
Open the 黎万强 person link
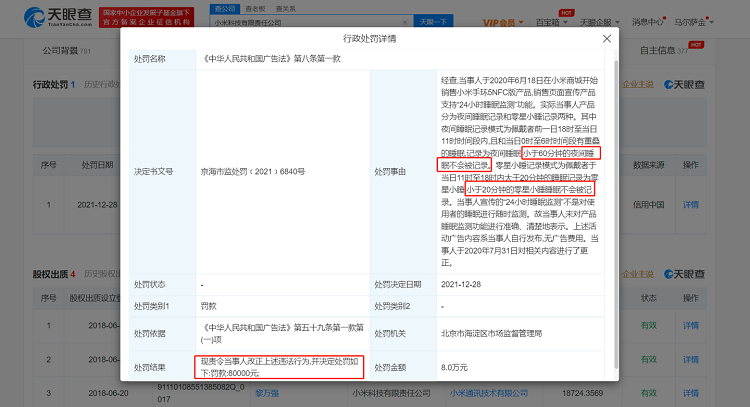[267, 393]
